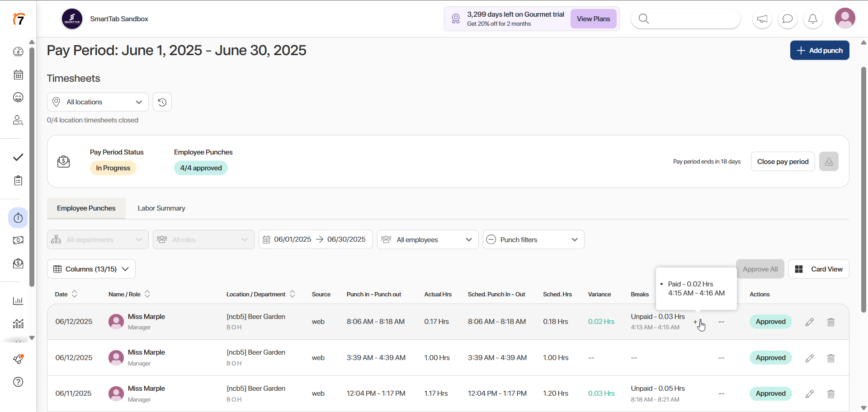Sort by Date column arrows
Image resolution: width=868 pixels, height=412 pixels.
[x=75, y=294]
